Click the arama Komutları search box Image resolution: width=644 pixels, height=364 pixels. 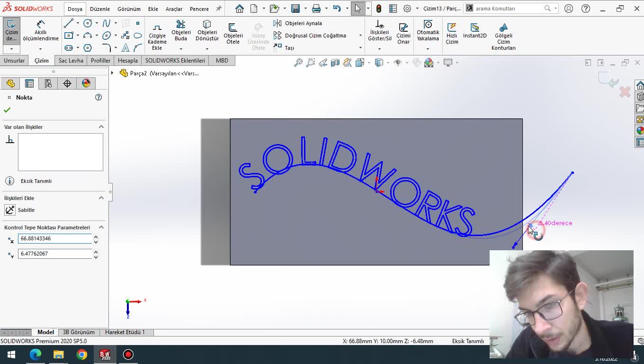click(x=509, y=9)
